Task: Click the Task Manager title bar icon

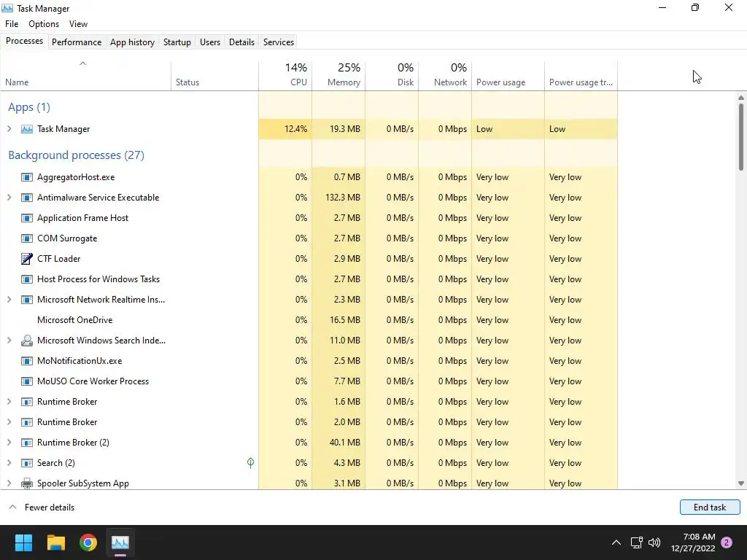Action: click(7, 8)
